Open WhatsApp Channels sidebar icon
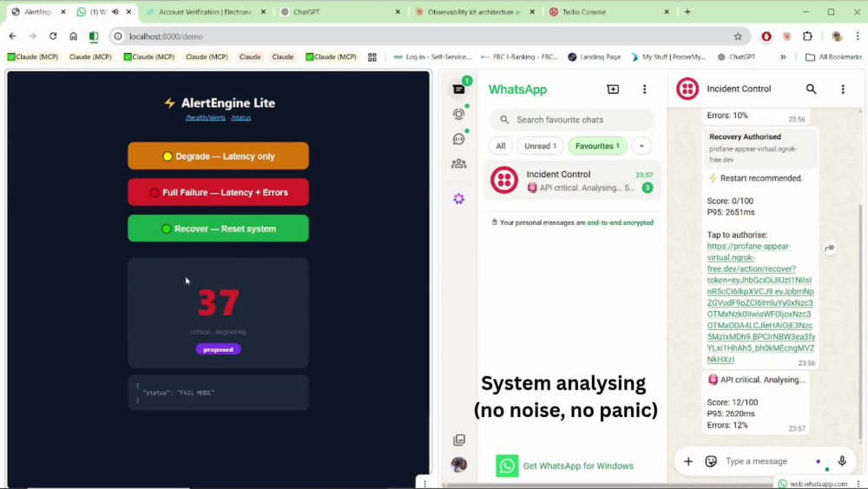The height and width of the screenshot is (489, 868). coord(459,139)
